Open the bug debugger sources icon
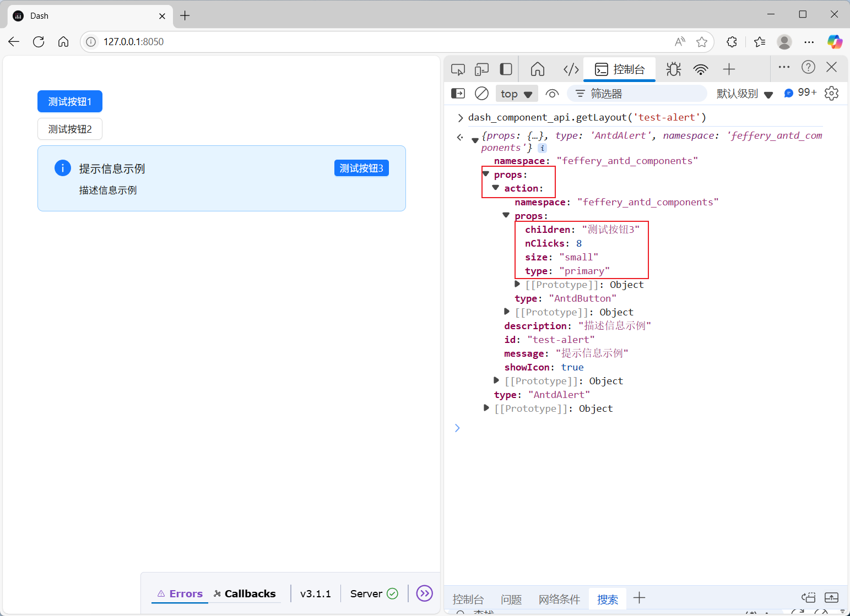 (x=673, y=69)
